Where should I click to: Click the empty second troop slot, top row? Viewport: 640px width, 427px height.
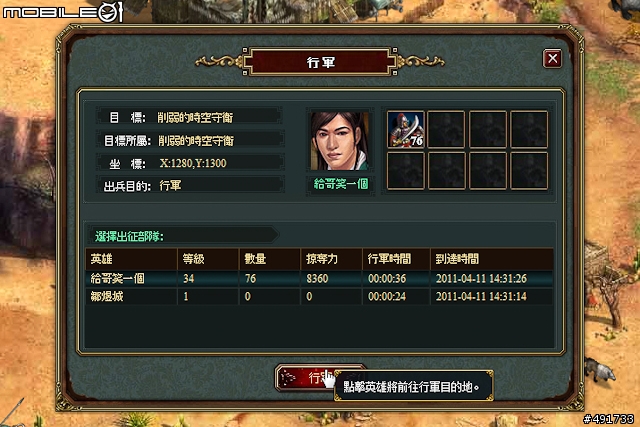pyautogui.click(x=447, y=129)
